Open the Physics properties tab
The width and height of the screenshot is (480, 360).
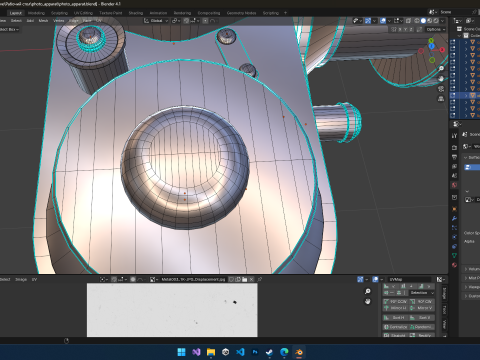pos(454,237)
